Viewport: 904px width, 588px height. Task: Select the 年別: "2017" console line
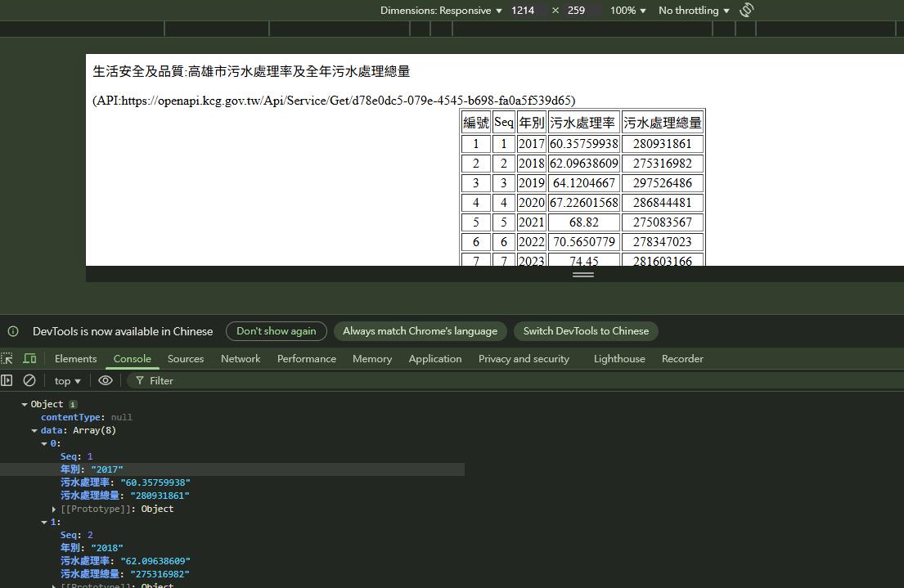(x=92, y=469)
